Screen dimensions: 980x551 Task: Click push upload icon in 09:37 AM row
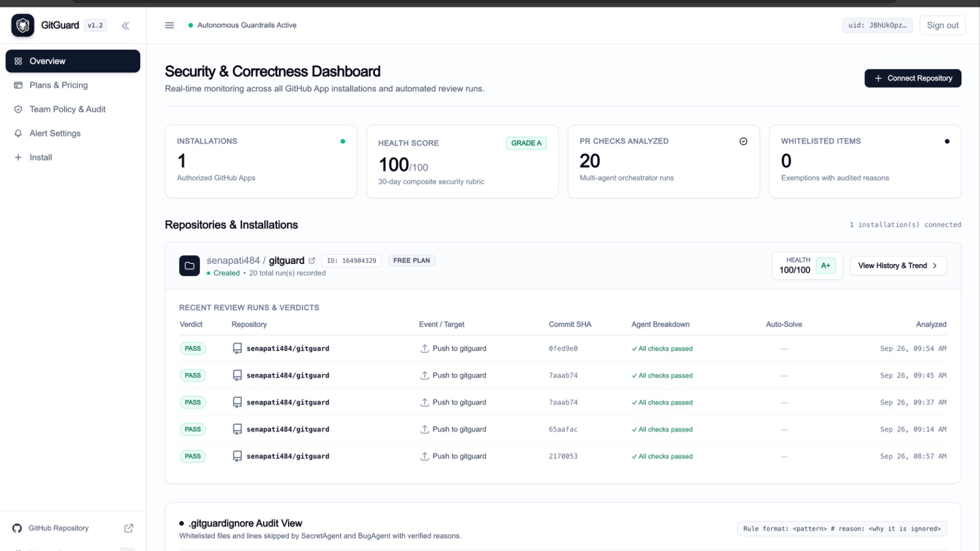(x=425, y=403)
